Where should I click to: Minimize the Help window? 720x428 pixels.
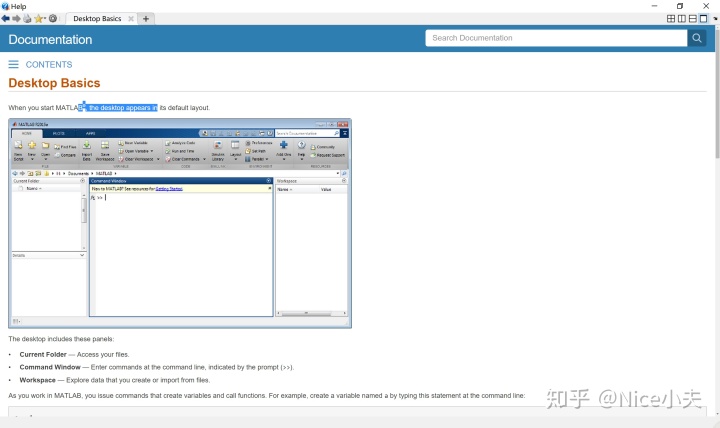point(654,6)
